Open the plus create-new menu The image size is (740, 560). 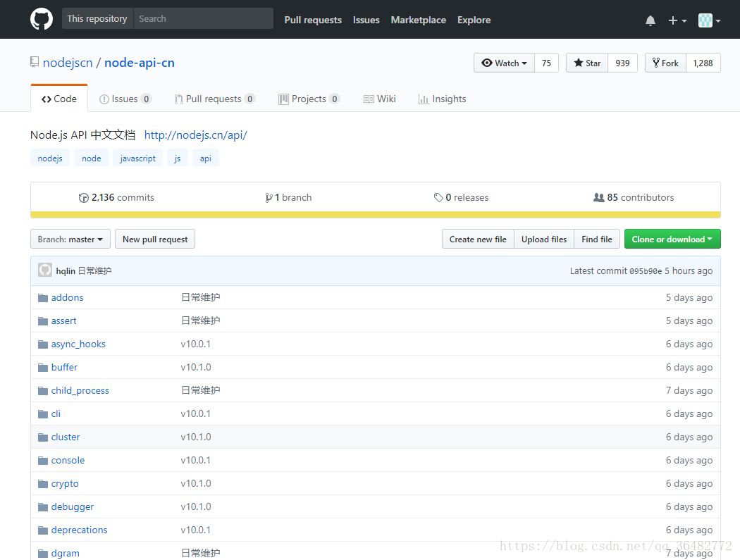coord(677,20)
